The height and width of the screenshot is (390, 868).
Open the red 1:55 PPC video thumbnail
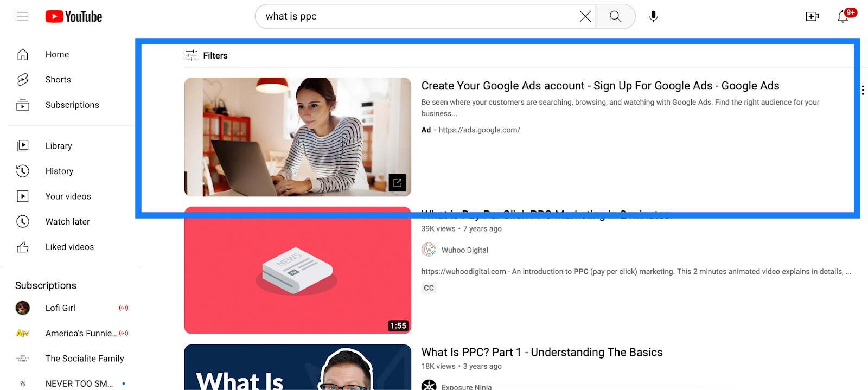pos(297,270)
